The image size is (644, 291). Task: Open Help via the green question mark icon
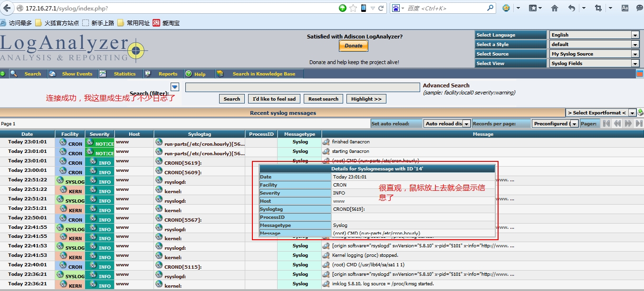click(x=189, y=74)
